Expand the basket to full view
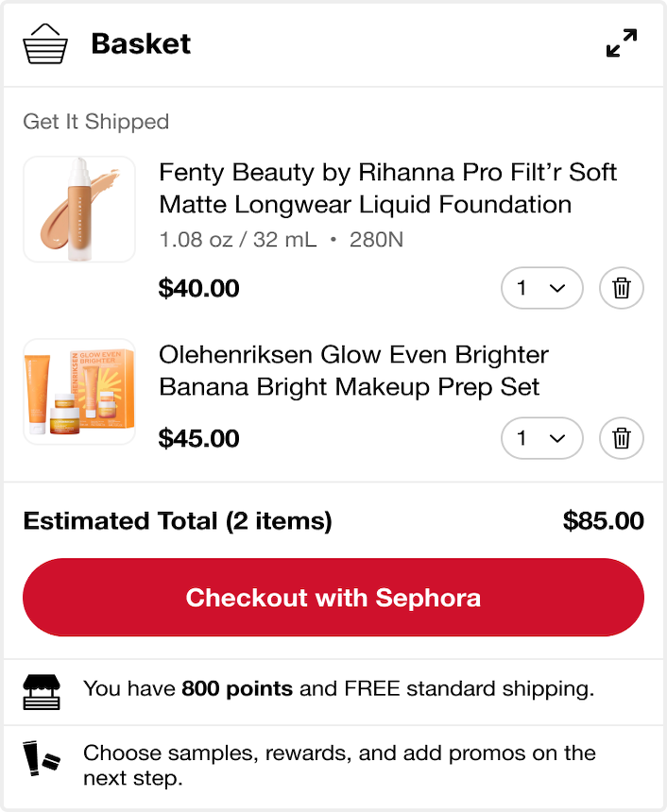 tap(622, 43)
